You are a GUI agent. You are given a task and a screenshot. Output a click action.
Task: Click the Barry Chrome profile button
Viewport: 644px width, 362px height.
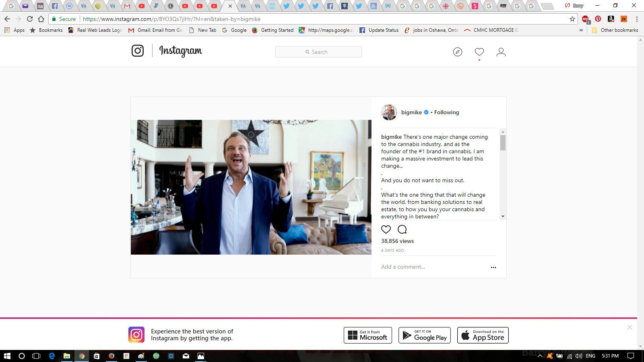pos(574,6)
